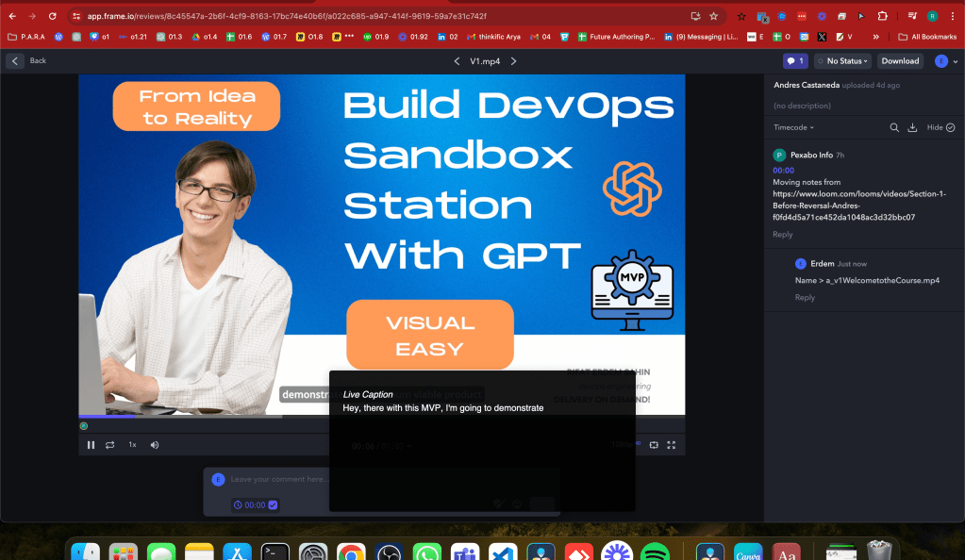Click clock icon in comment timestamp chip
This screenshot has height=560, width=965.
coord(238,505)
